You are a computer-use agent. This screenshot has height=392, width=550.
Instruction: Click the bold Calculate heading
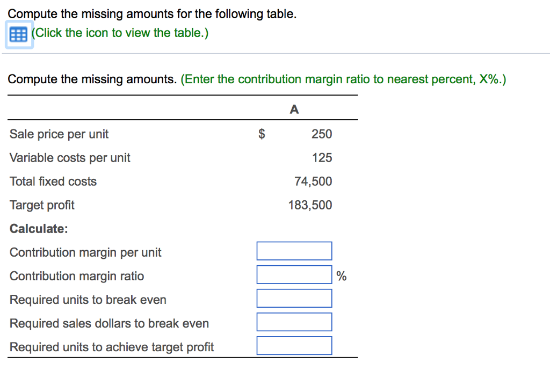tap(39, 228)
